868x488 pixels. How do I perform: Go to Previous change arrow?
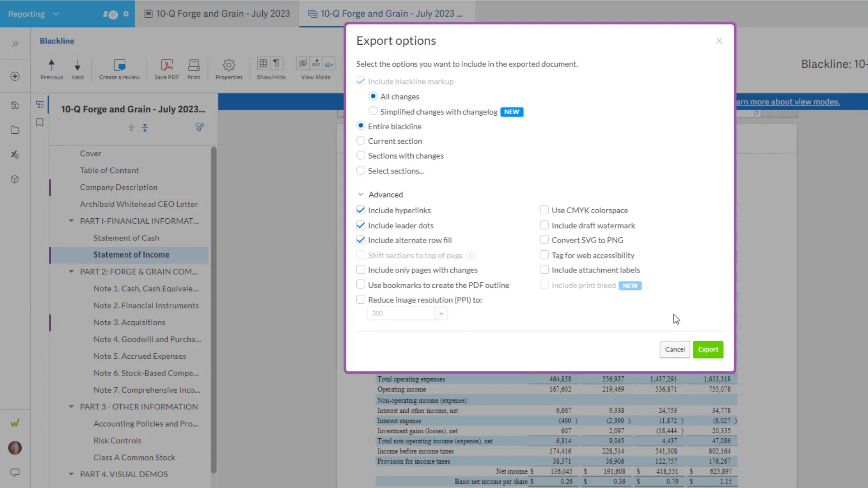click(x=52, y=69)
